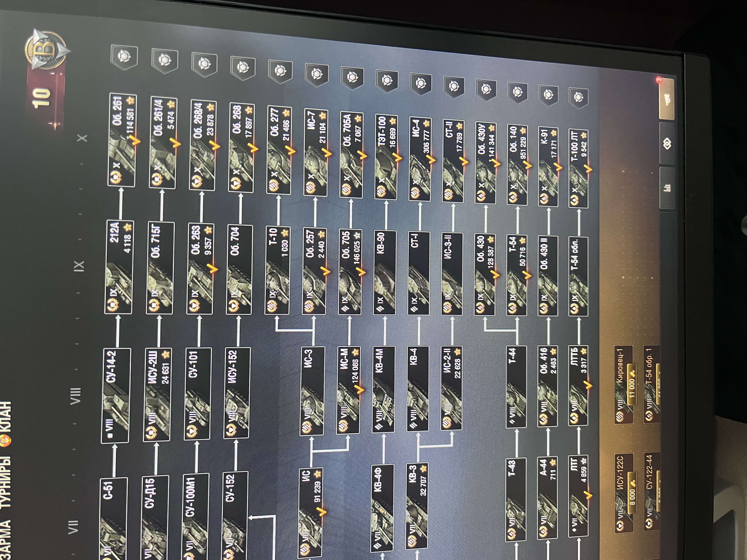Select the Об. 430 II tank node

(x=548, y=276)
